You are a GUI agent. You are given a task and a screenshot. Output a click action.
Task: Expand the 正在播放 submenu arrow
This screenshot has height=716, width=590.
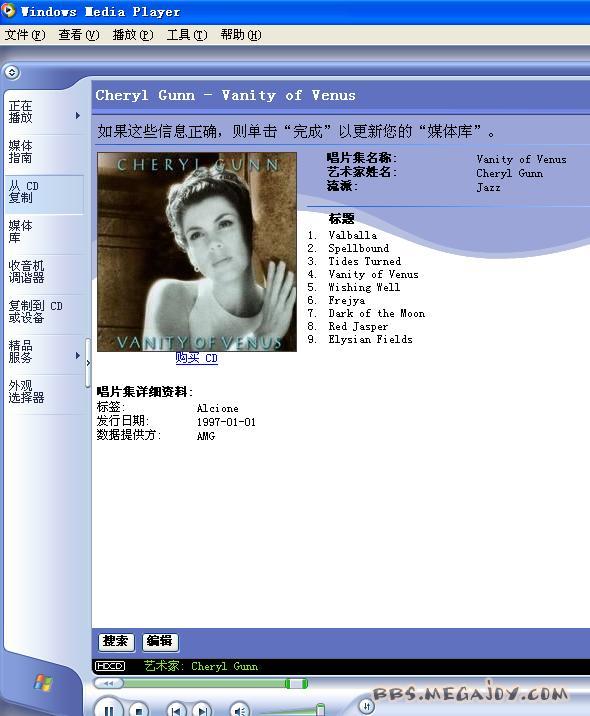(x=78, y=116)
